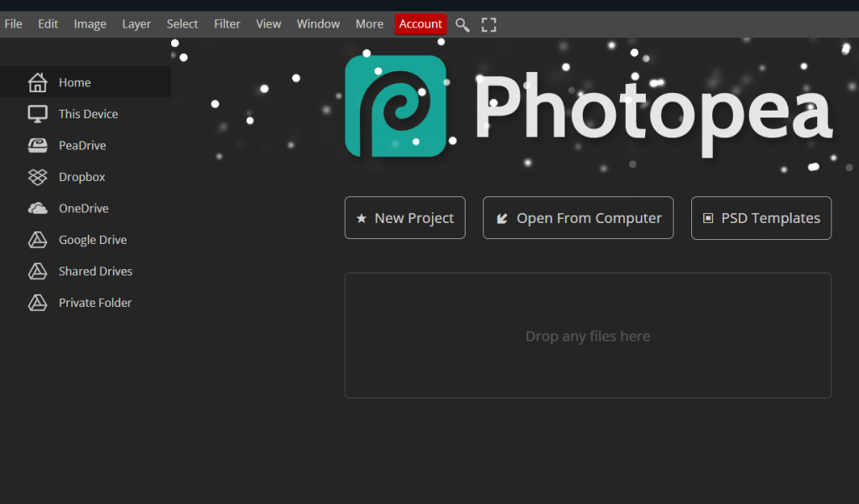Open the Filter menu
The image size is (859, 504).
[x=226, y=23]
